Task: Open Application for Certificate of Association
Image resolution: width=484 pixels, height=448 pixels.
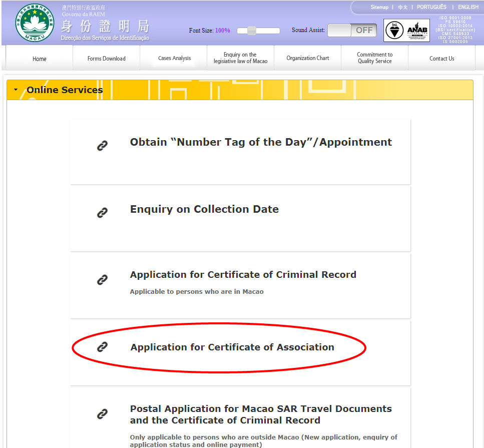Action: [232, 347]
